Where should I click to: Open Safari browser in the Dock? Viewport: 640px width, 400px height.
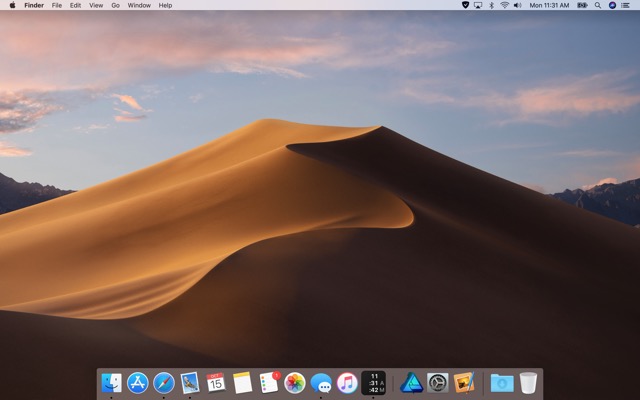coord(164,383)
